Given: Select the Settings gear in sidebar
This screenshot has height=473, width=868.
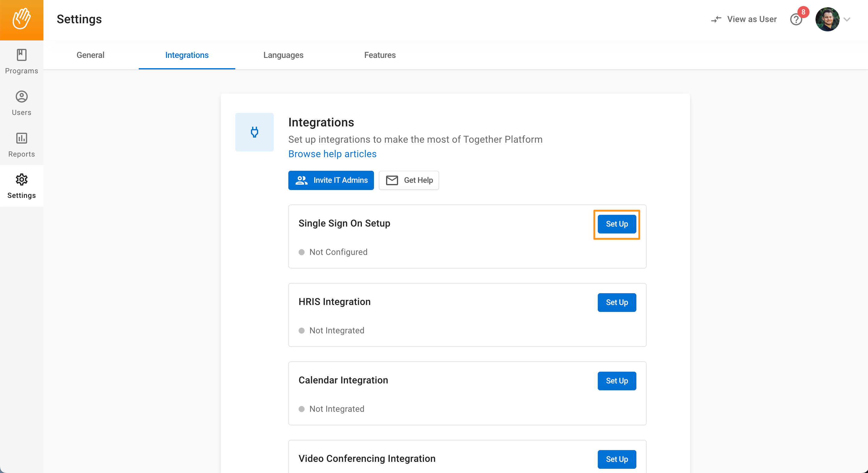Looking at the screenshot, I should tap(22, 186).
